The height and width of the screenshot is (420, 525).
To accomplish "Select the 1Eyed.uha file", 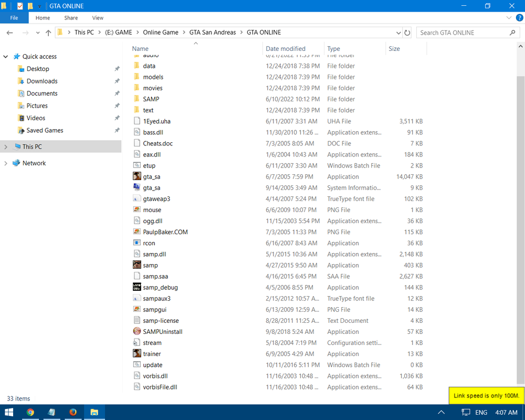I will pos(156,121).
